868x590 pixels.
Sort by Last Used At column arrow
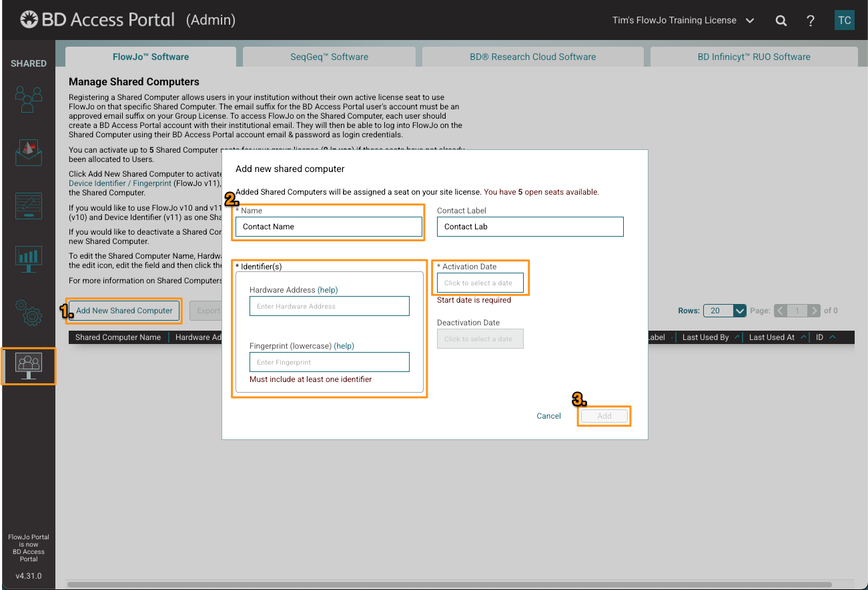[x=803, y=337]
